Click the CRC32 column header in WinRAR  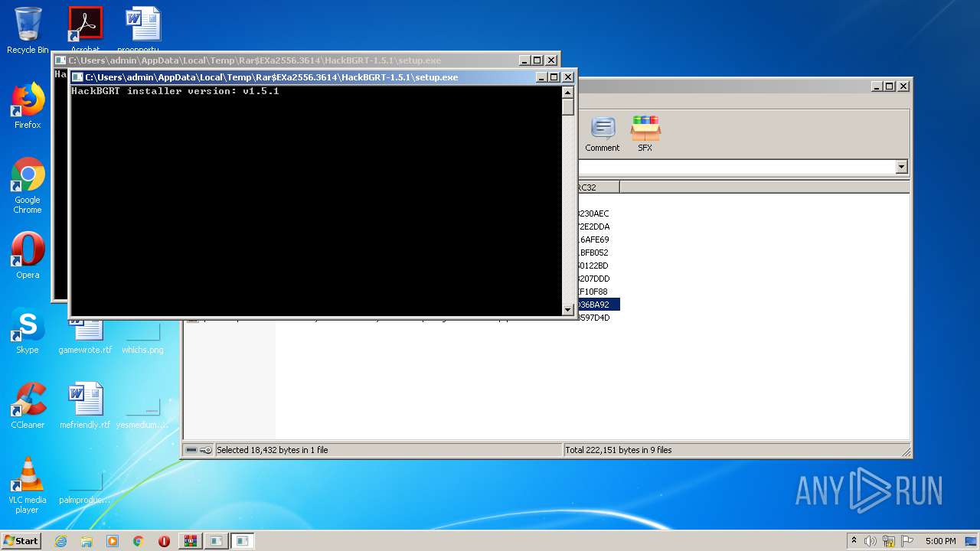click(x=597, y=187)
